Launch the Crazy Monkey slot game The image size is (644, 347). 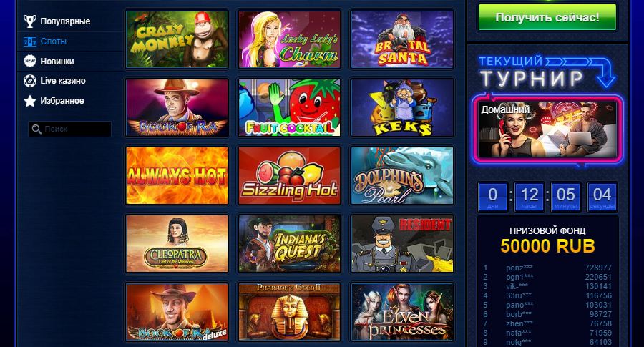tap(177, 39)
